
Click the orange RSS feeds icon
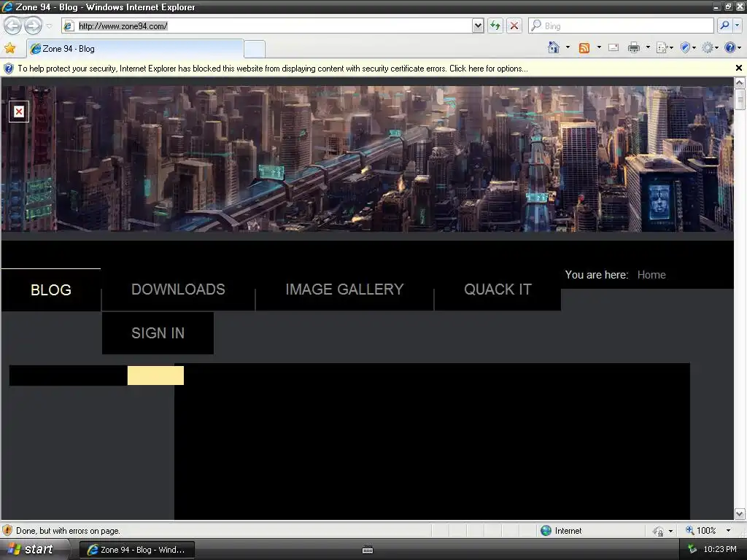coord(584,47)
